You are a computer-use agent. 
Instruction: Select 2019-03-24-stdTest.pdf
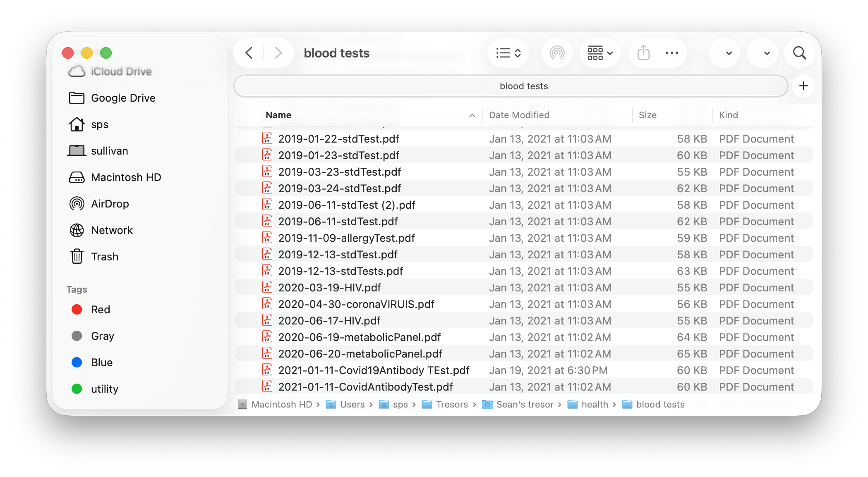click(524, 188)
